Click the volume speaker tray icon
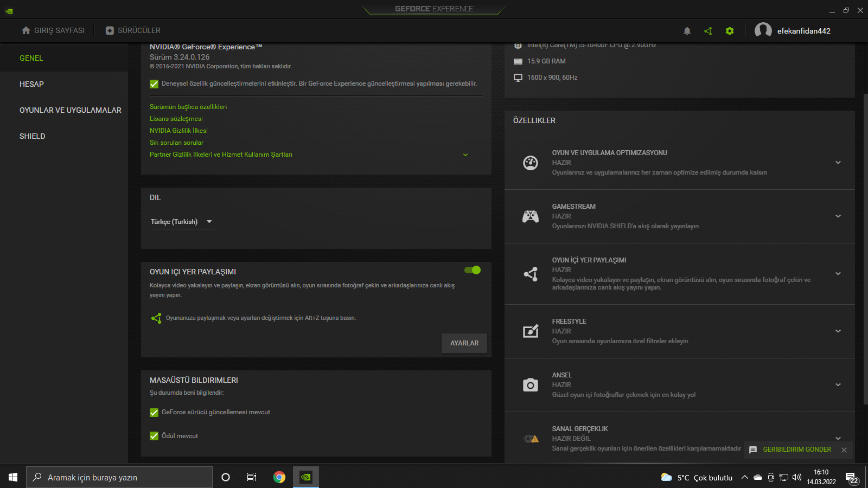 [x=797, y=477]
